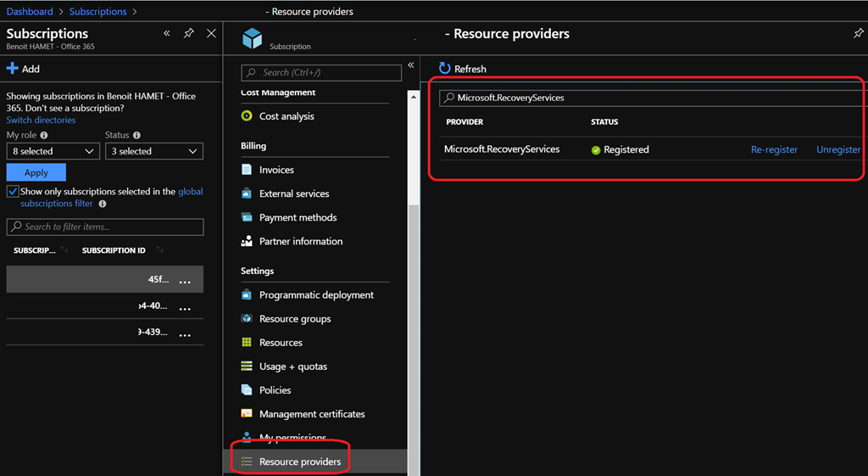Screen dimensions: 868x476
Task: Pin the Subscriptions blade
Action: click(189, 33)
